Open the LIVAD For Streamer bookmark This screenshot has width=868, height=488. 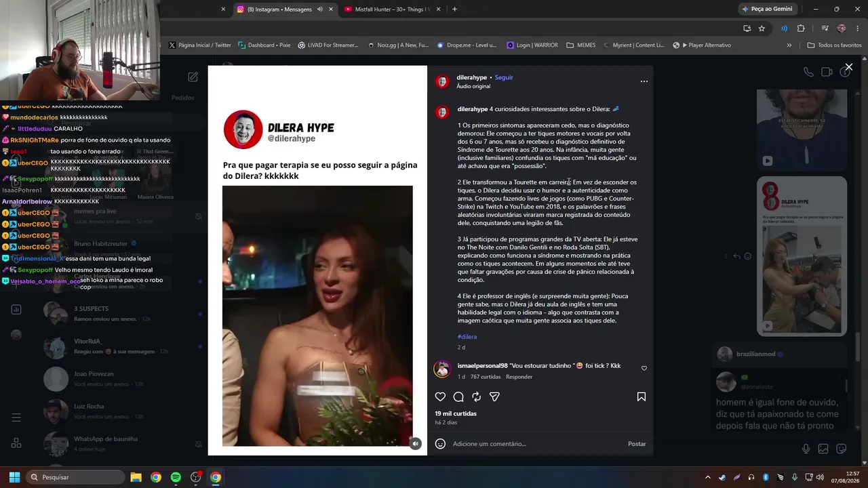click(328, 45)
